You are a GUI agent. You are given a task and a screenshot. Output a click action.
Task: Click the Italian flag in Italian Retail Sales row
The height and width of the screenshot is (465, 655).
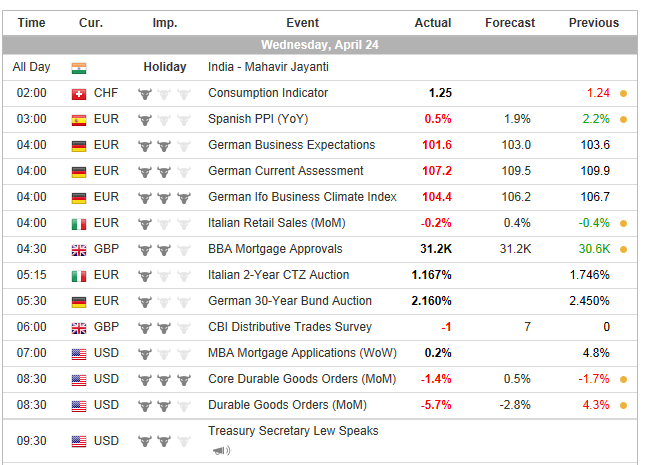(79, 224)
